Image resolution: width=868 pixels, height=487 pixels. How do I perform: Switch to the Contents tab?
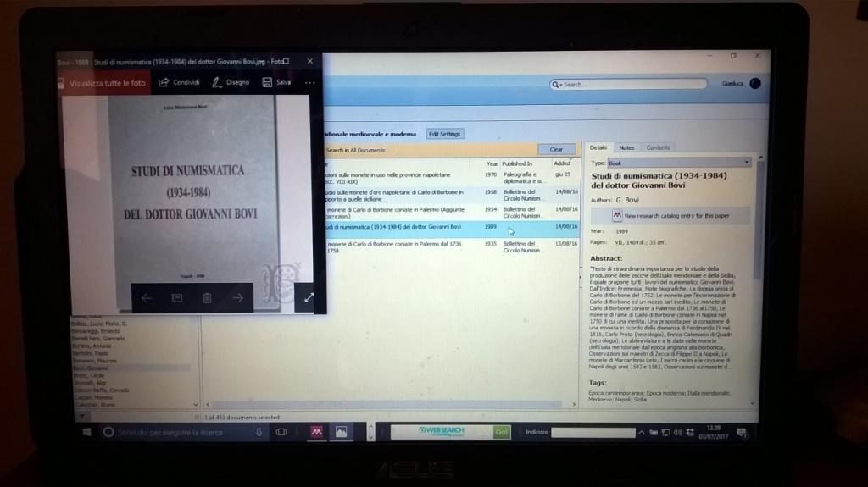click(658, 147)
